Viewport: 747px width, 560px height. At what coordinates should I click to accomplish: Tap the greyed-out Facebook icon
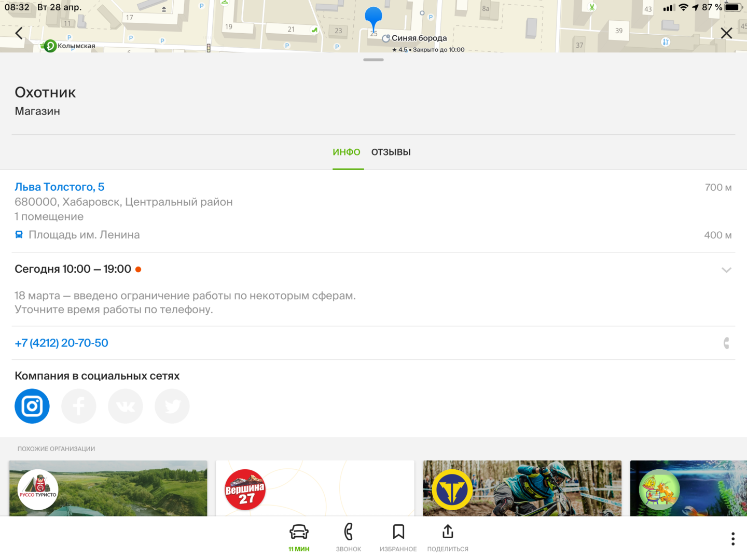pos(79,406)
